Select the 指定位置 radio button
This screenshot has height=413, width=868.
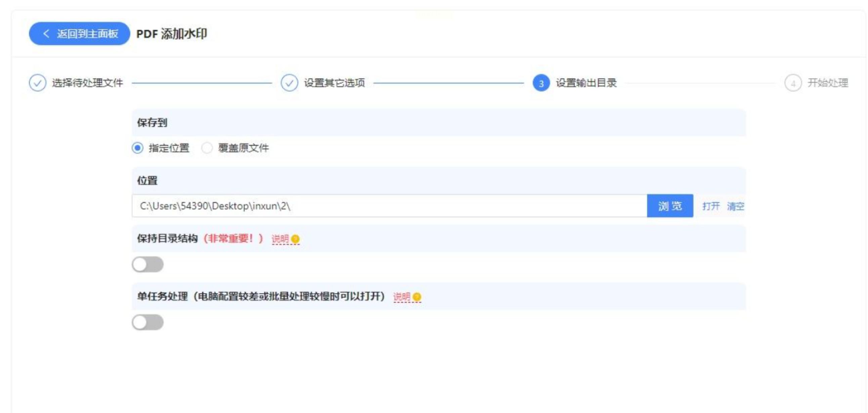(137, 148)
